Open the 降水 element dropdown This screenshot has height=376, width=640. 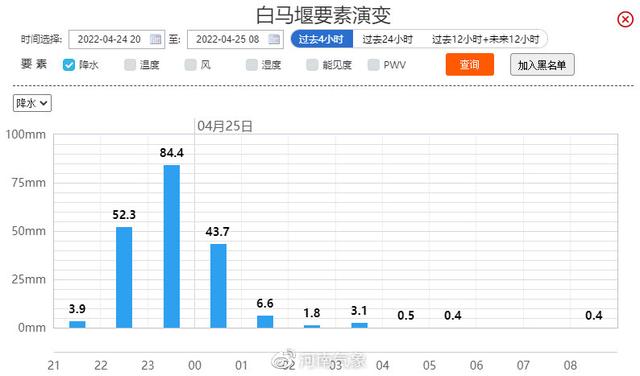(x=32, y=103)
